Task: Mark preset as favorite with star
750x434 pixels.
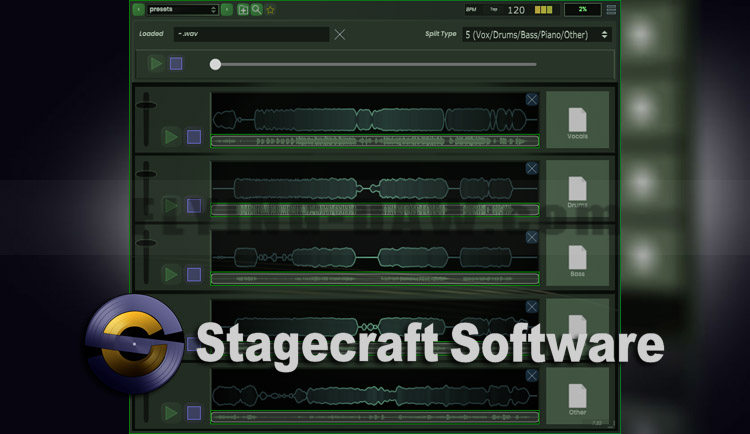Action: click(x=271, y=10)
